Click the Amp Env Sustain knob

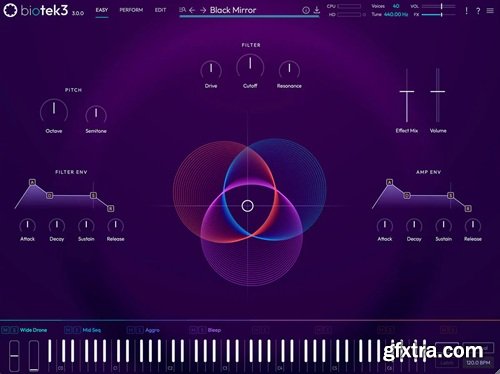(x=443, y=226)
